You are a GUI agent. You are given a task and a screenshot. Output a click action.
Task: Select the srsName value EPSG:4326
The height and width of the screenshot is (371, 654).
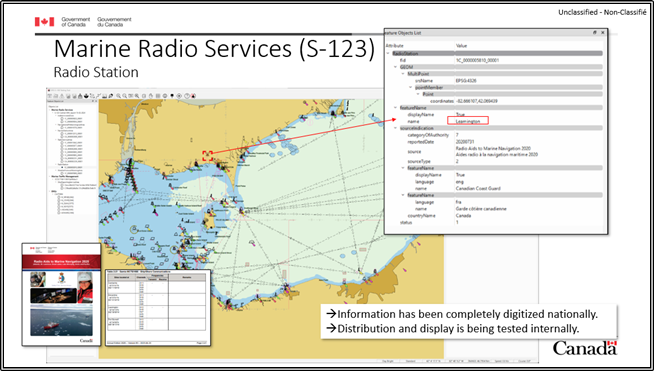pos(466,81)
